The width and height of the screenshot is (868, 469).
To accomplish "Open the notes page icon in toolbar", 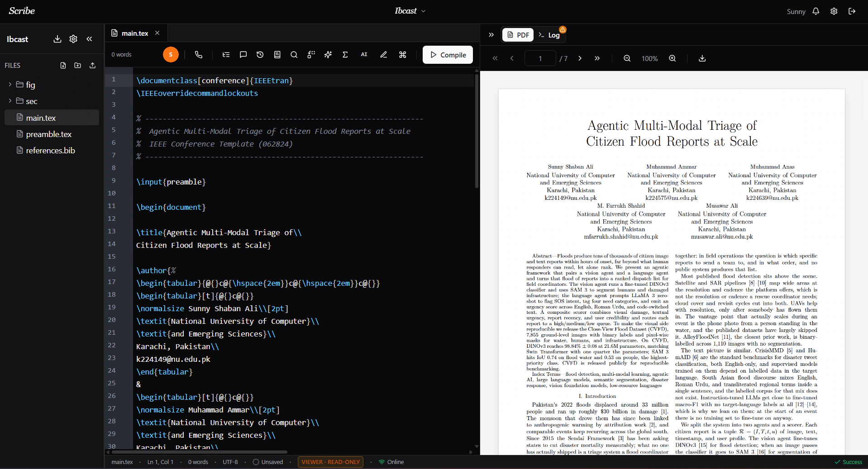I will (x=277, y=55).
